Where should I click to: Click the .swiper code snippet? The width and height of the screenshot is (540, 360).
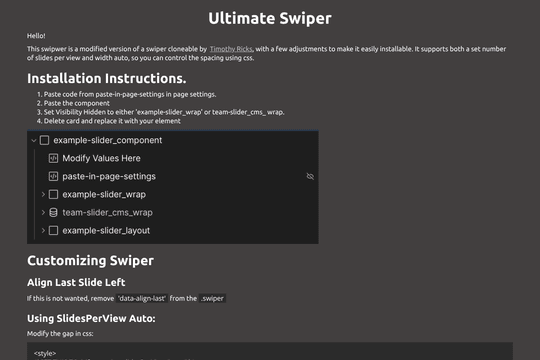[x=212, y=298]
